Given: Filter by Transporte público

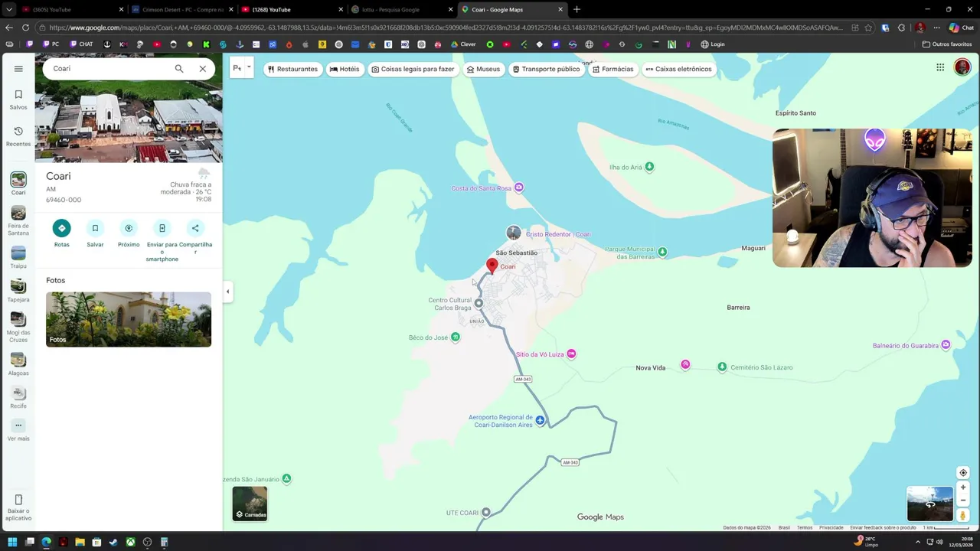Looking at the screenshot, I should coord(546,69).
